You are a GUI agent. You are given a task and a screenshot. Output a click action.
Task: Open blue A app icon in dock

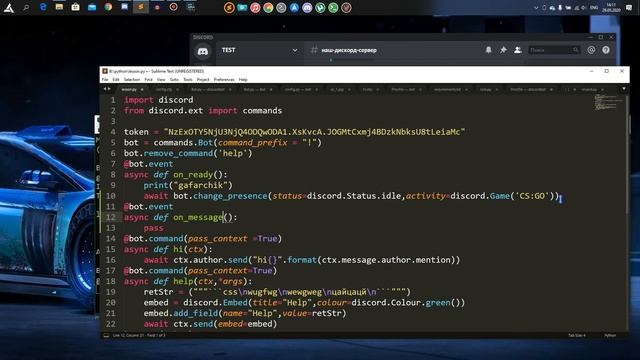pos(294,8)
